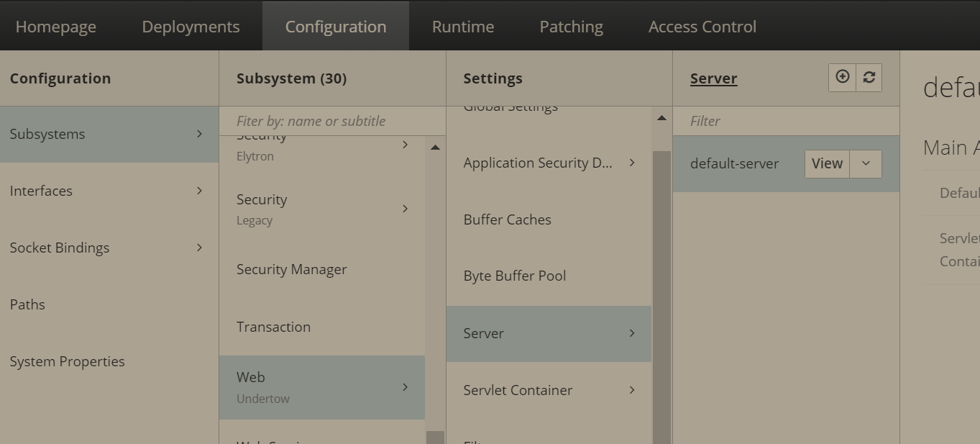980x444 pixels.
Task: Open the Homepage tab
Action: pyautogui.click(x=56, y=27)
